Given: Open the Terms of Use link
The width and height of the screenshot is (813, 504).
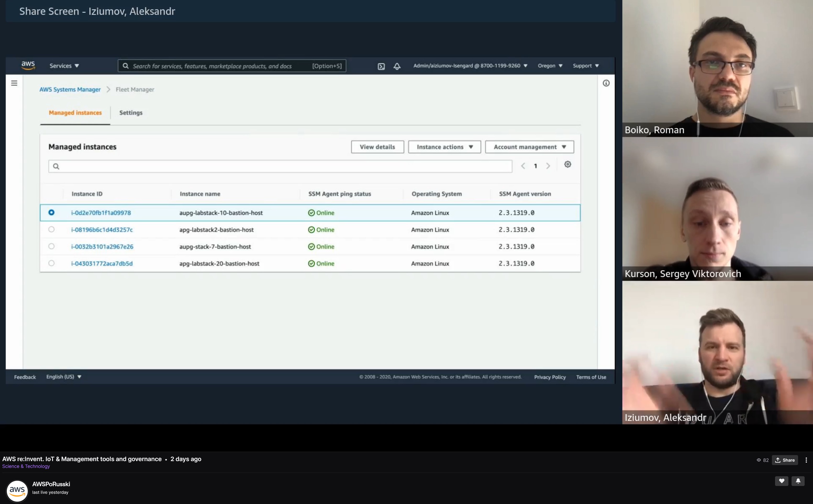Looking at the screenshot, I should tap(591, 377).
